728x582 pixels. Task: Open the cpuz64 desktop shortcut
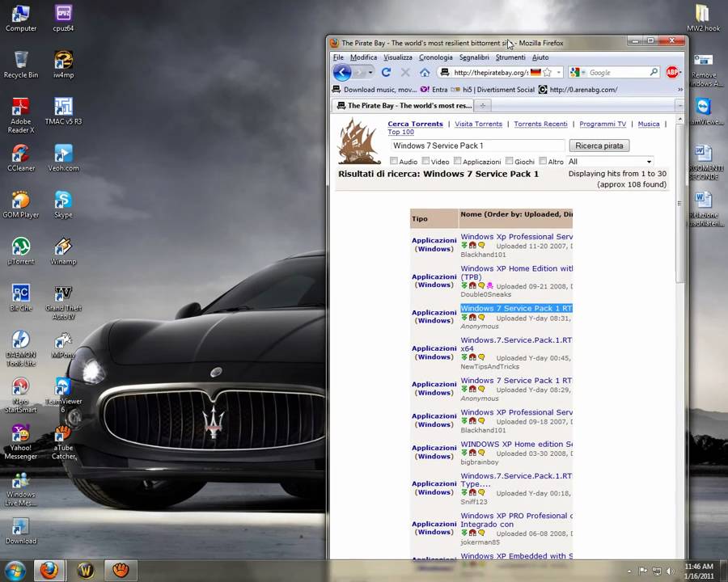click(x=63, y=19)
